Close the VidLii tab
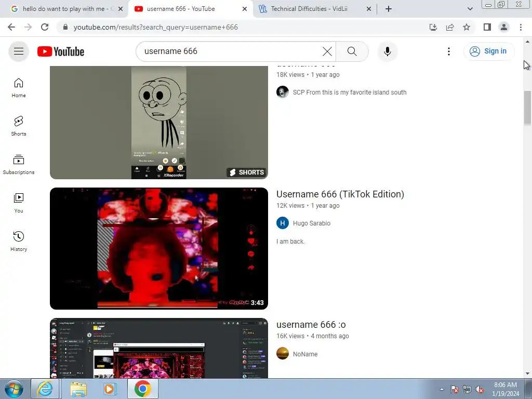 point(369,9)
